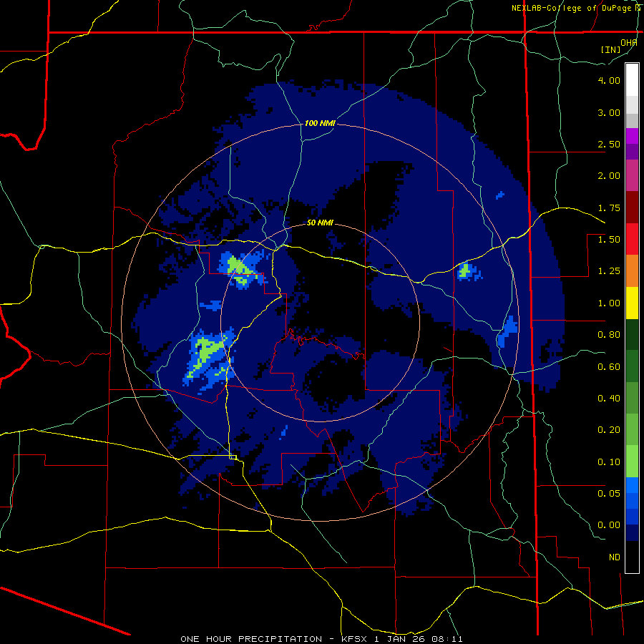This screenshot has height=644, width=644.
Task: Click the green precipitation cell northwest of the 50 NMI ring
Action: pos(240,270)
